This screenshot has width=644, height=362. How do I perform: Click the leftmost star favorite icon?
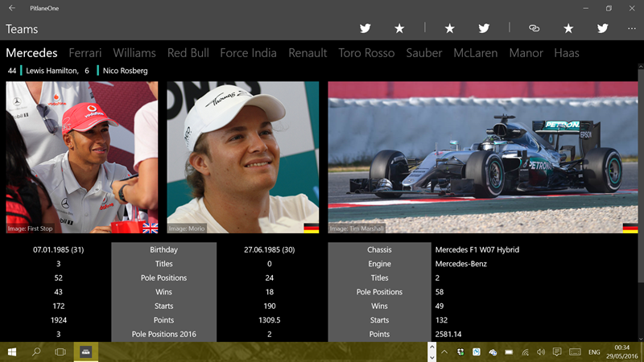tap(399, 28)
